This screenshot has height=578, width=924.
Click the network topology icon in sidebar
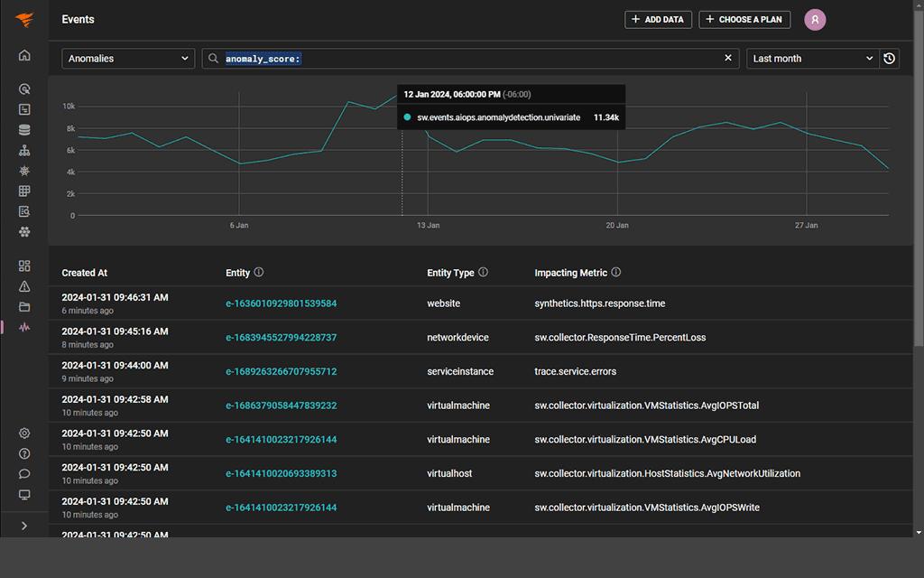(24, 150)
